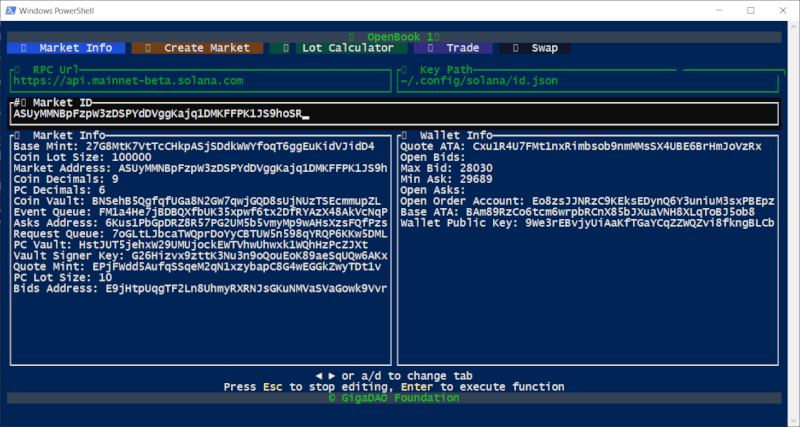
Task: Click the 'or a/d to change tab' hint
Action: tap(407, 376)
